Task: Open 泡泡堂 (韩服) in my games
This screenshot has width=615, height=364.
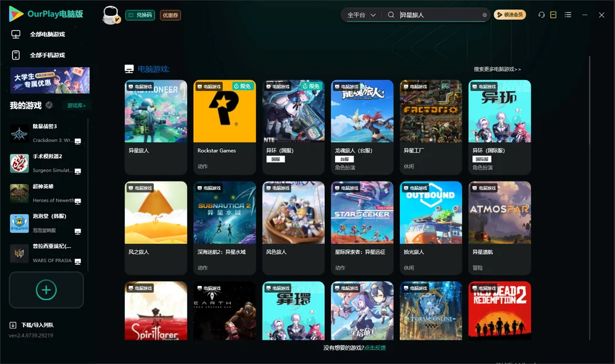Action: [x=46, y=223]
